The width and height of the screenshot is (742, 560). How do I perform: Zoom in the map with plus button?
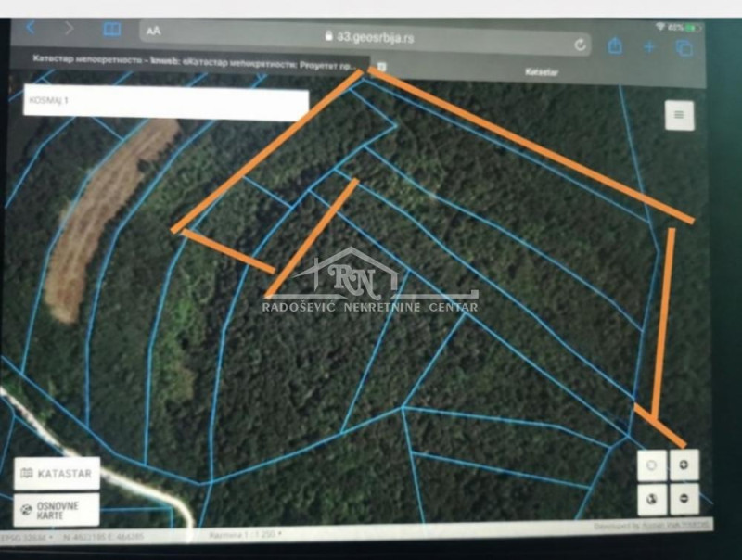(684, 465)
